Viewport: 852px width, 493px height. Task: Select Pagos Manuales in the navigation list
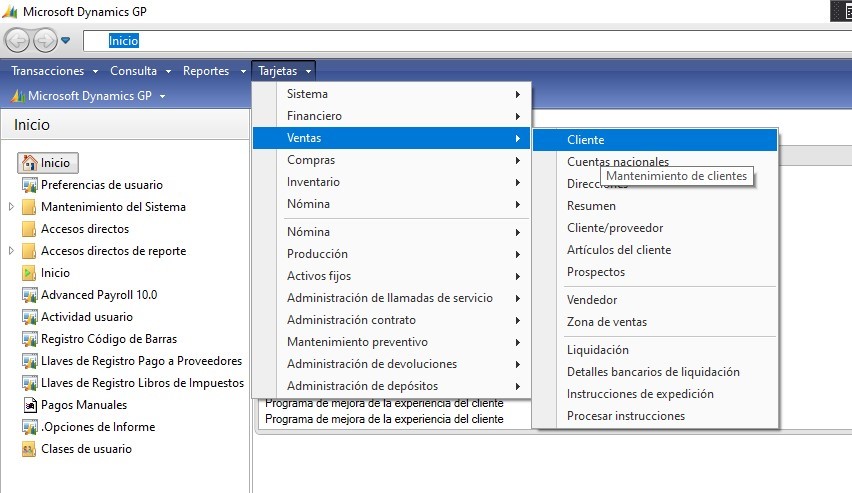84,405
